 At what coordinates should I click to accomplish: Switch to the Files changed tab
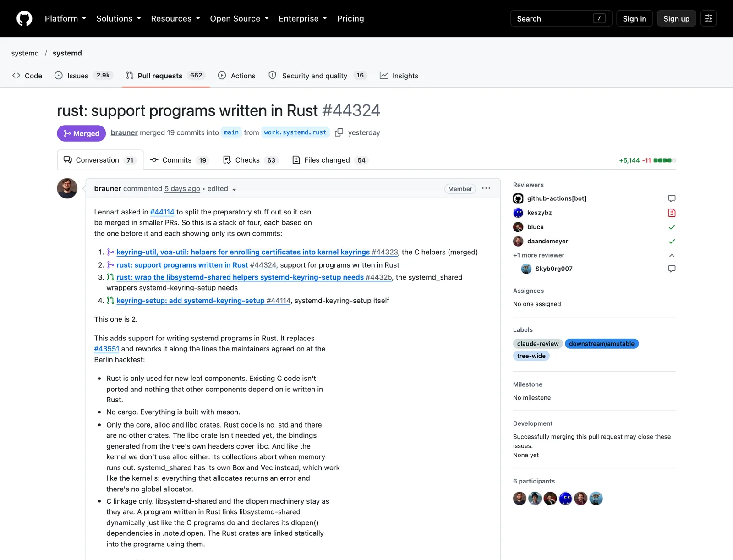pos(330,160)
